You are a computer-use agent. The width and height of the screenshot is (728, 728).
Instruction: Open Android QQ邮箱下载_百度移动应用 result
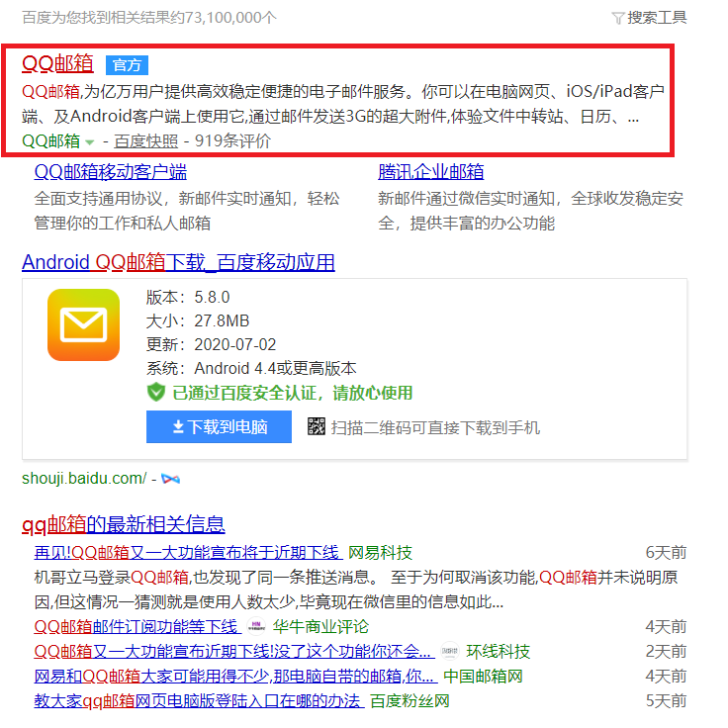pyautogui.click(x=178, y=262)
